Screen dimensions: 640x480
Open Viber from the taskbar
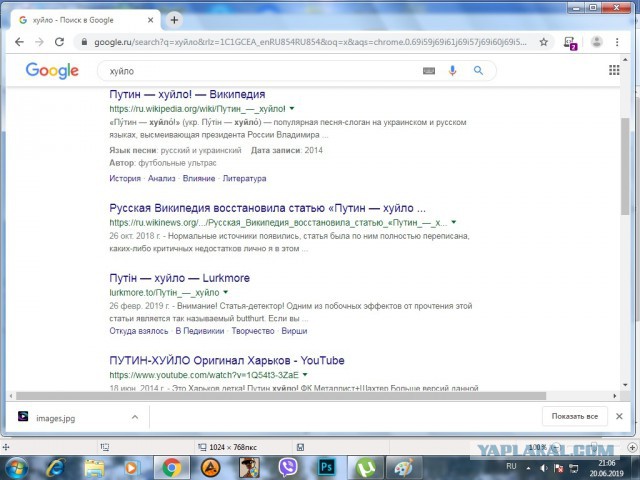(x=288, y=468)
